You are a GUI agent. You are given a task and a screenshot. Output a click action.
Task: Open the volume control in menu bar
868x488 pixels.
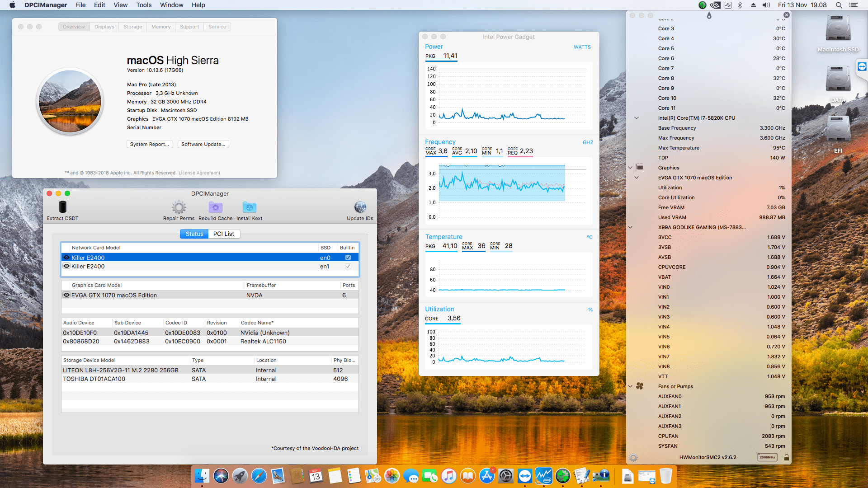tap(766, 5)
